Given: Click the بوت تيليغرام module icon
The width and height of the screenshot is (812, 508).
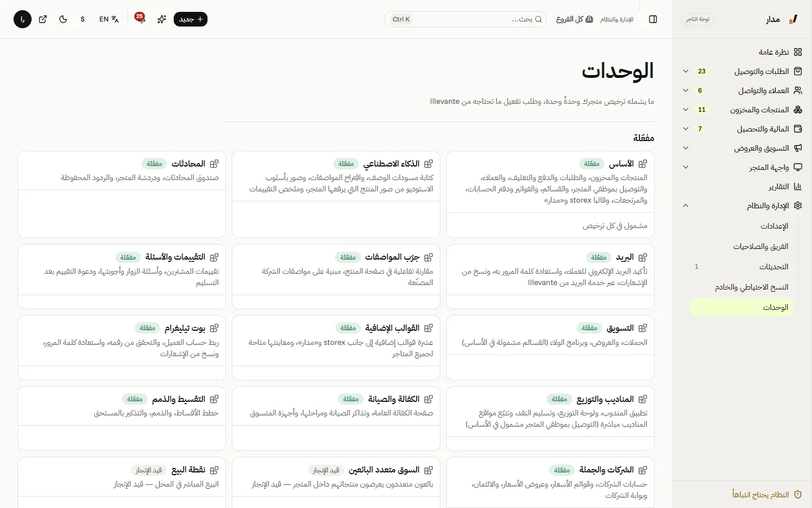Looking at the screenshot, I should coord(214,328).
